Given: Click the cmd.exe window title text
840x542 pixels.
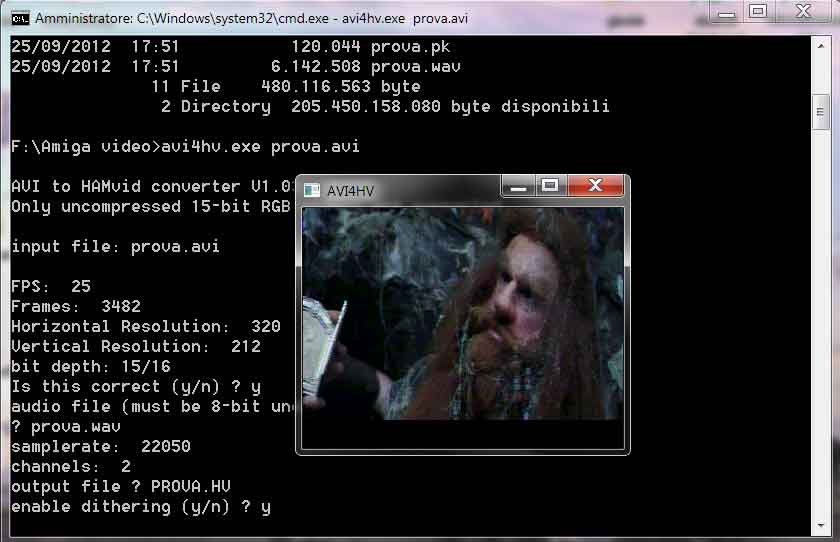Looking at the screenshot, I should click(x=251, y=19).
